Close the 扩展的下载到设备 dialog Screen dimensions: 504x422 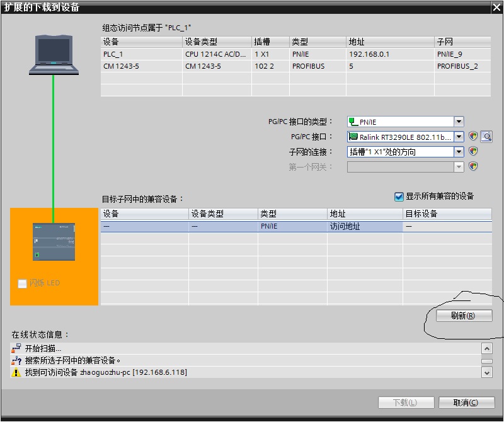[x=496, y=7]
